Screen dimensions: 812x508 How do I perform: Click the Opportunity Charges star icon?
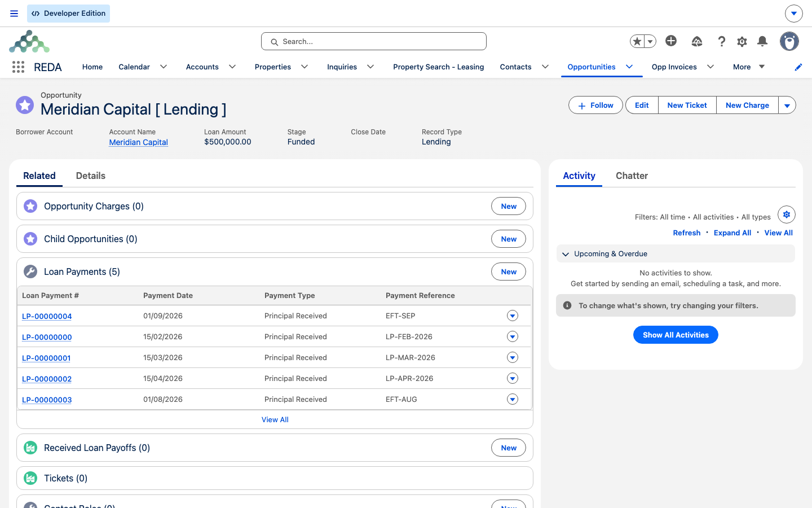click(x=30, y=206)
